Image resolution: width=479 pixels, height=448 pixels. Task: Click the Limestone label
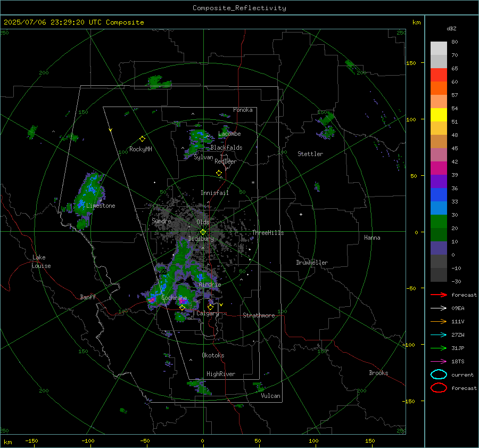coord(101,206)
